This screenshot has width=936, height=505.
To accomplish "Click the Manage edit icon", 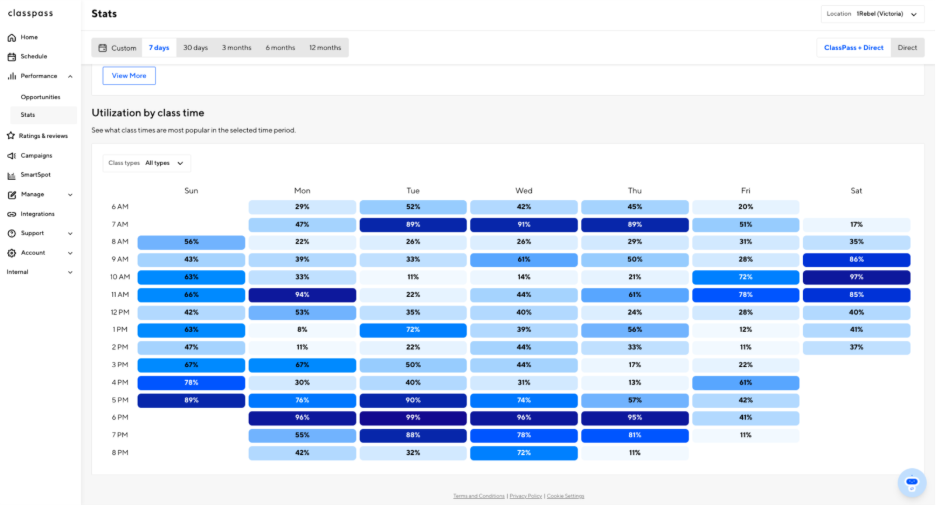I will click(x=11, y=195).
